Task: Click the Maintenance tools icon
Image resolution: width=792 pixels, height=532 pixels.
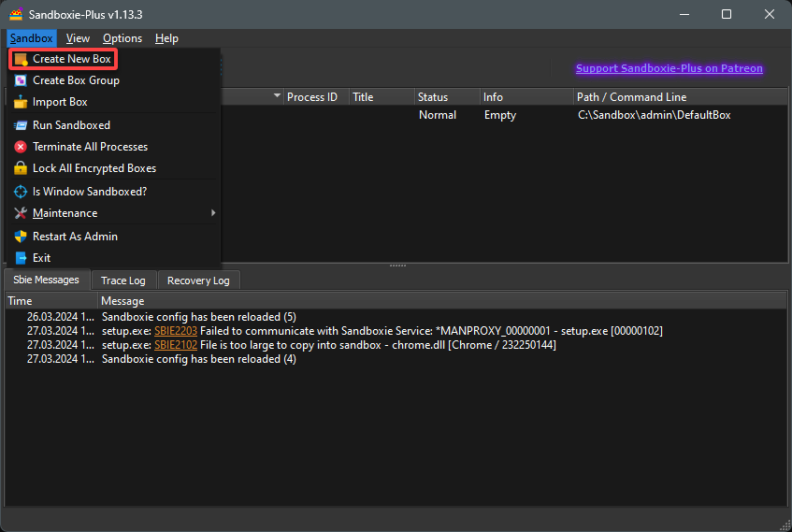Action: click(21, 213)
